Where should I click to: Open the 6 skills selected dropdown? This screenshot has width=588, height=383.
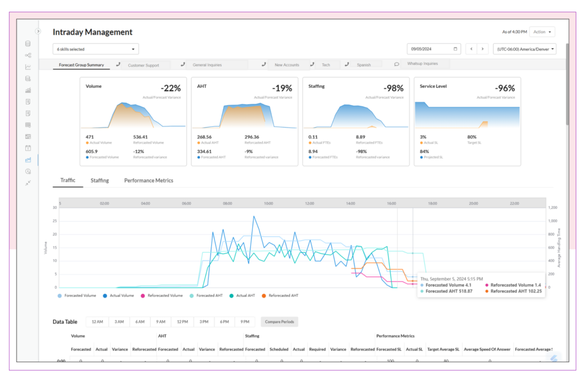95,49
